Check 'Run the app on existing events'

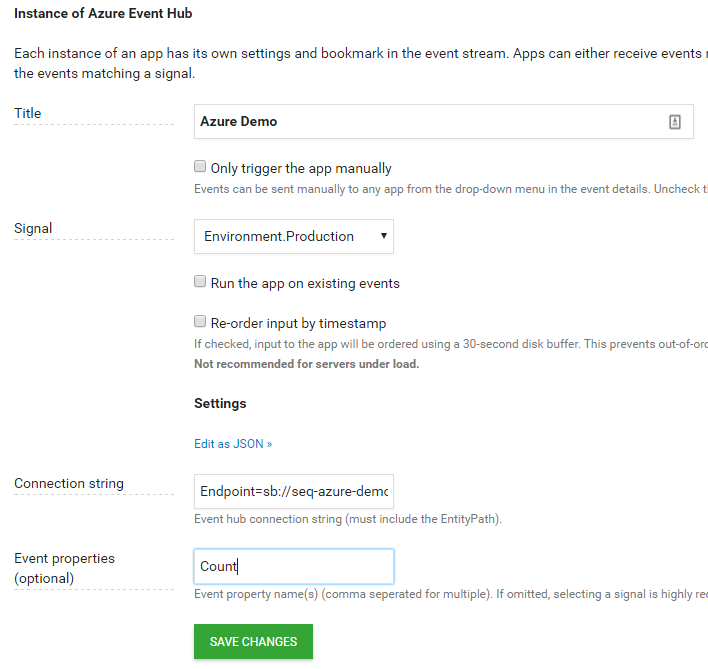[x=201, y=283]
